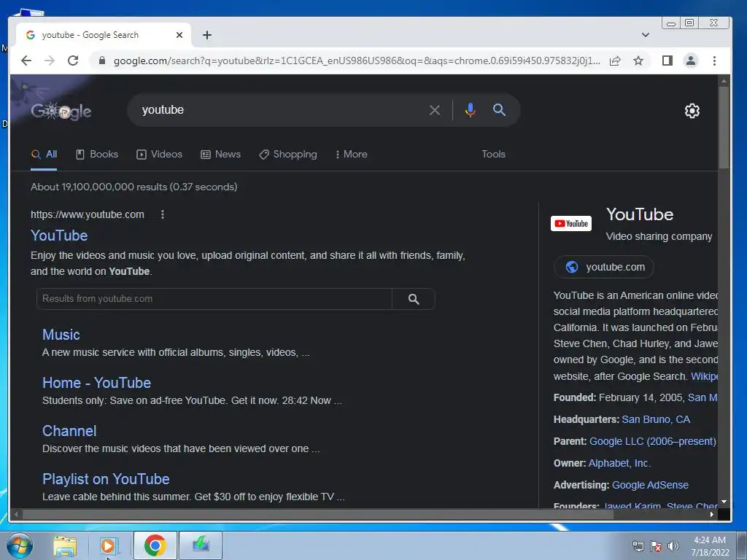Launch Windows Media Player from taskbar

click(109, 545)
